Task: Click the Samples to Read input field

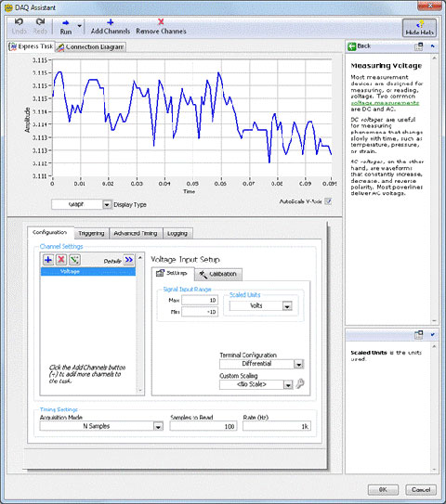Action: pyautogui.click(x=203, y=427)
